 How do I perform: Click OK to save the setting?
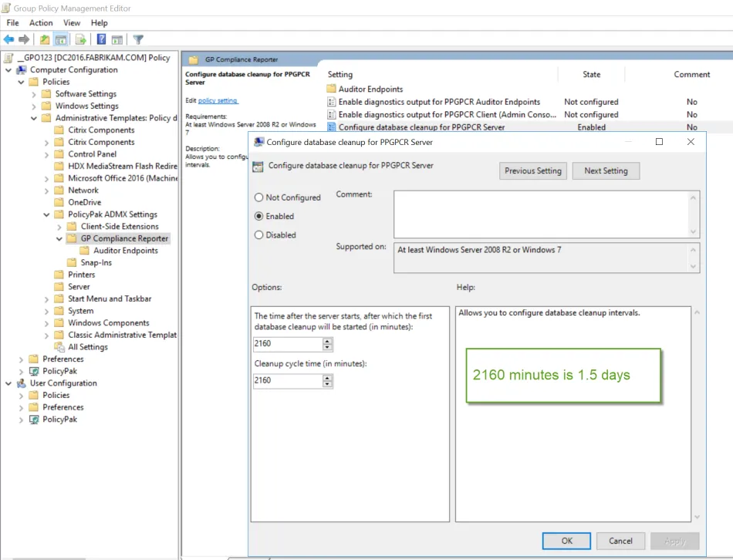click(566, 541)
